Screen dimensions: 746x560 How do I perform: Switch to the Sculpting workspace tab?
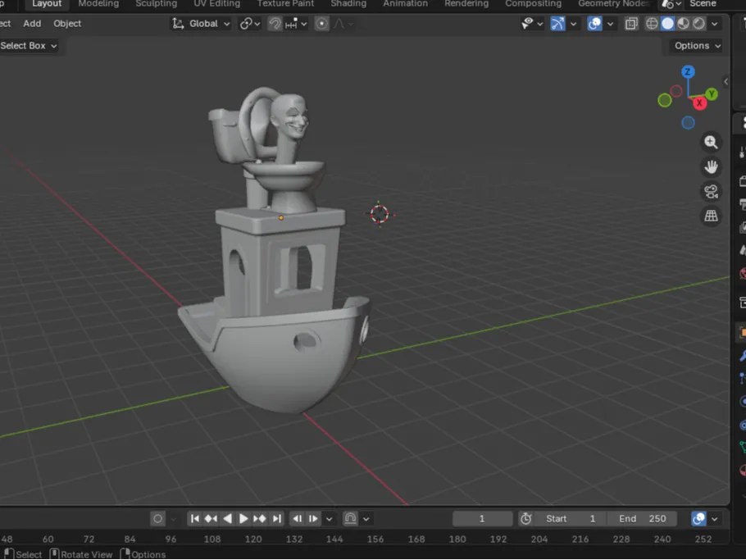[x=156, y=4]
